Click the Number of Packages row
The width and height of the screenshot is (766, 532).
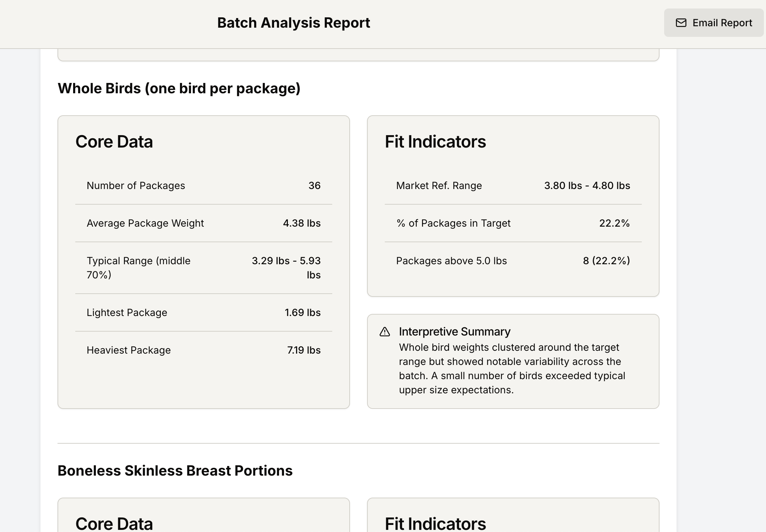click(203, 185)
